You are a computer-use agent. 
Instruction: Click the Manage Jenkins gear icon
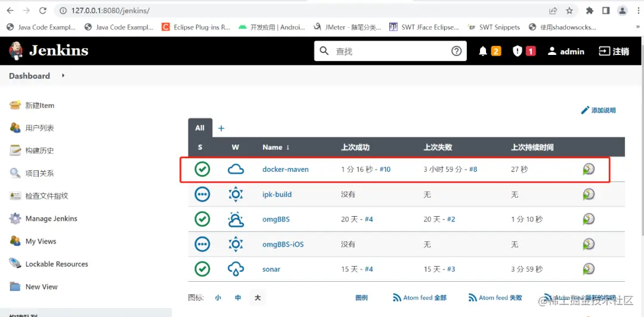(15, 218)
